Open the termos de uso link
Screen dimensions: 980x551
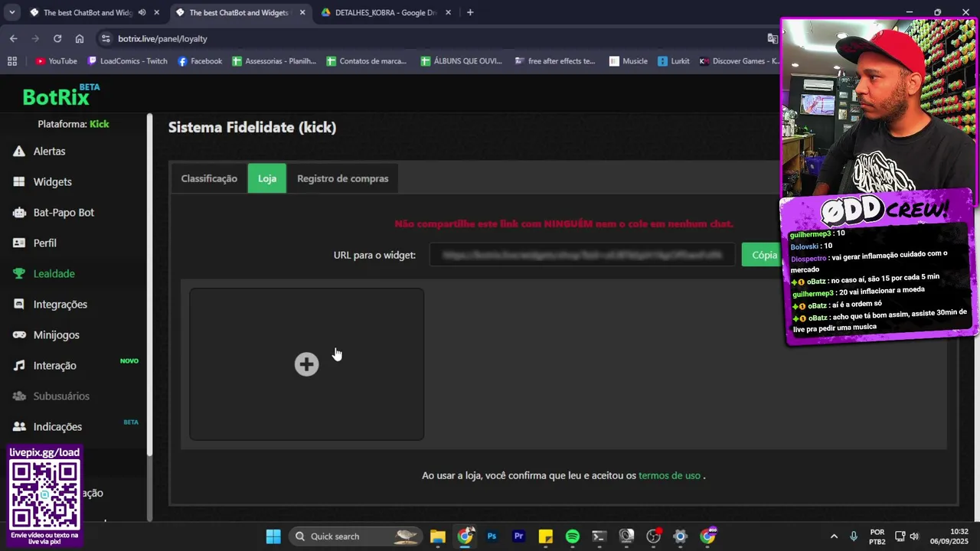669,475
